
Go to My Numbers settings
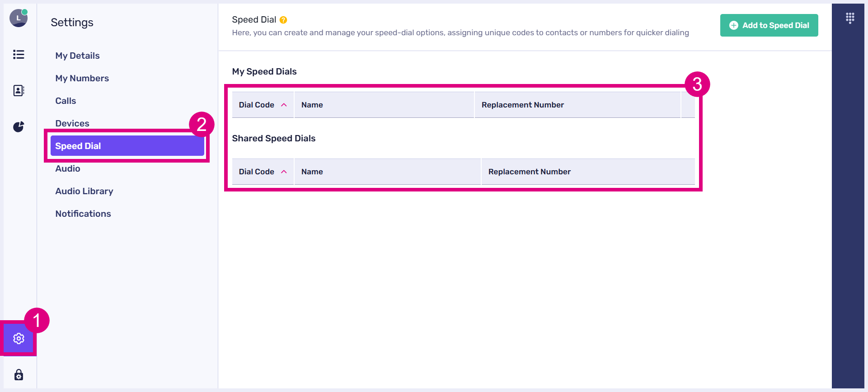pyautogui.click(x=82, y=78)
